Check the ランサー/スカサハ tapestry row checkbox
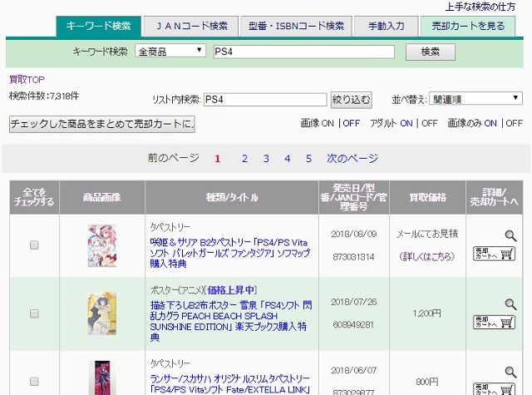 point(34,382)
